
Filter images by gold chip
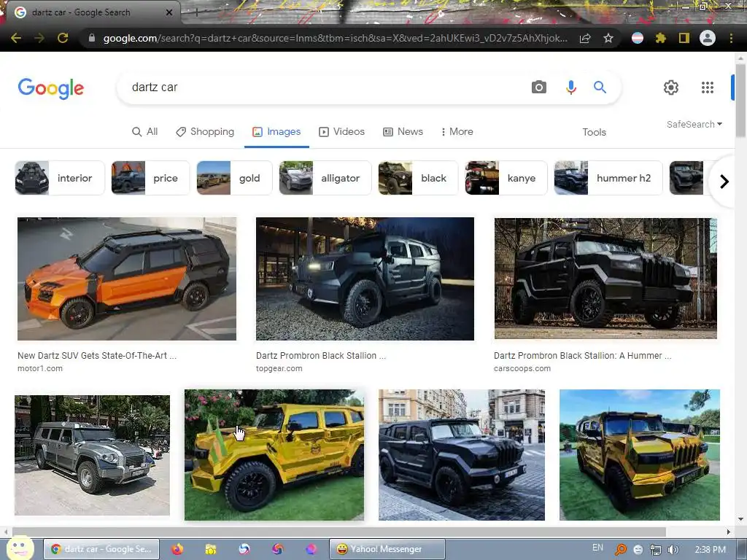(234, 178)
